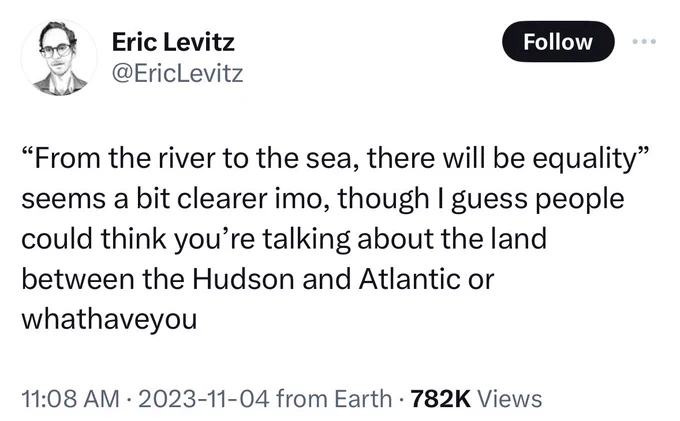Click the tweet line starting 'seems a bit clearer'
Screen dimensions: 680x421
(x=323, y=199)
